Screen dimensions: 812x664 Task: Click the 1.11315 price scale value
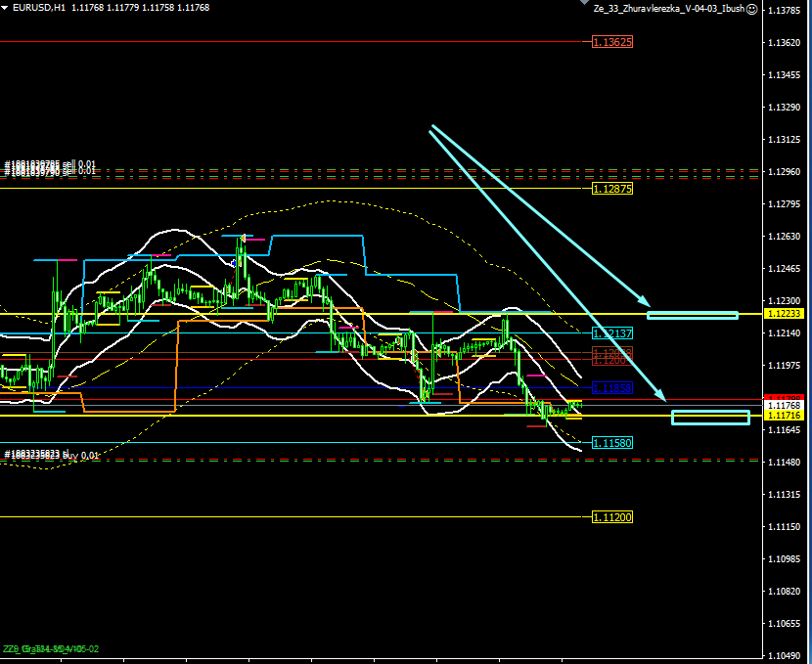[785, 495]
